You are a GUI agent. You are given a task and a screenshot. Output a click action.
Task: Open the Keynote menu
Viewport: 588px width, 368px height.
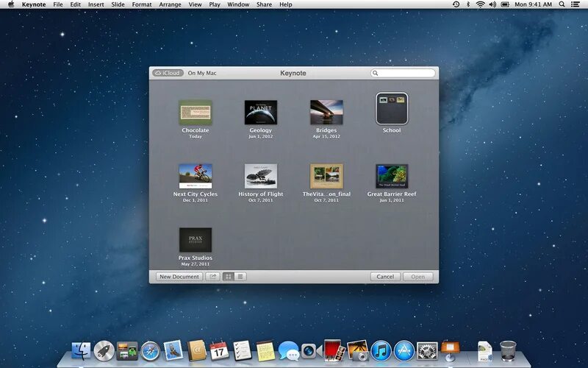34,4
